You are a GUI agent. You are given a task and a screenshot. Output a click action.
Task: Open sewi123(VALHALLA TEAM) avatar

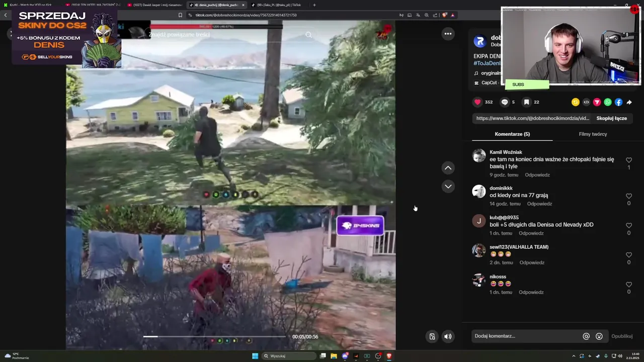coord(479,250)
